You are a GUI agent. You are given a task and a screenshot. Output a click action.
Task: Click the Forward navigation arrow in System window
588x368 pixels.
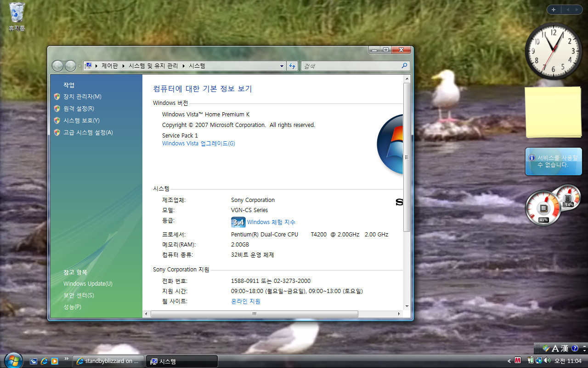pyautogui.click(x=70, y=66)
